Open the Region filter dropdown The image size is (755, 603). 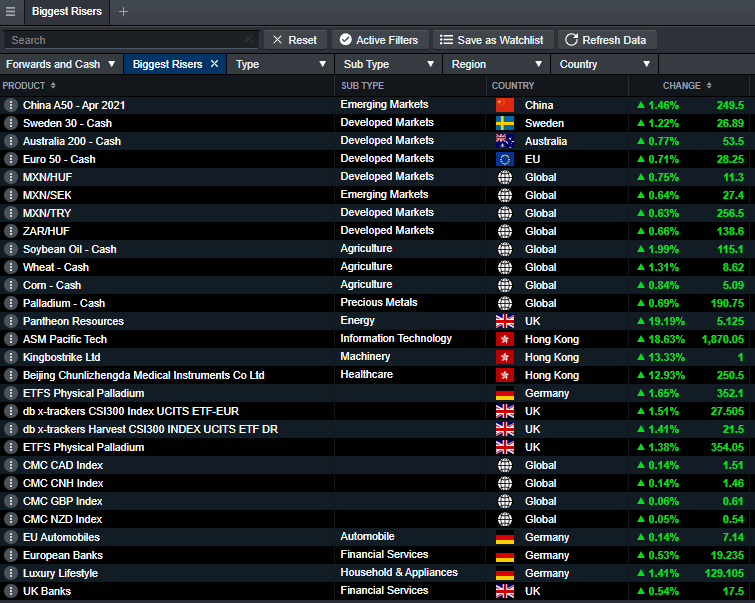pyautogui.click(x=496, y=64)
